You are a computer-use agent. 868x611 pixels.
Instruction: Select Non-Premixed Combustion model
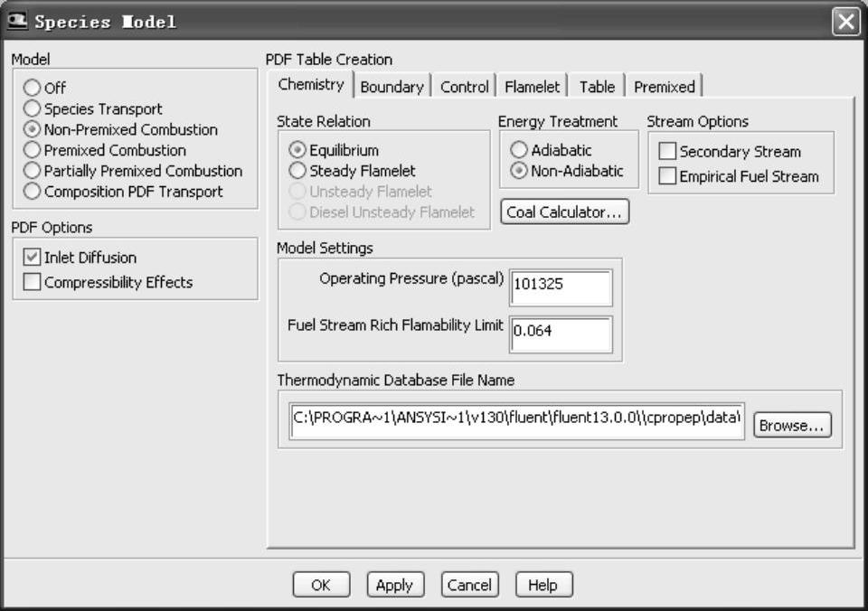tap(33, 129)
